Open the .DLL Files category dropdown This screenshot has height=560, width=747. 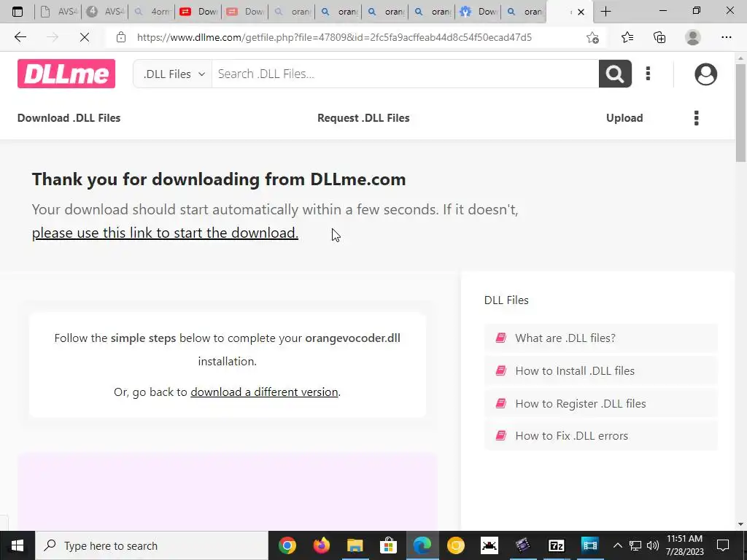click(x=173, y=74)
